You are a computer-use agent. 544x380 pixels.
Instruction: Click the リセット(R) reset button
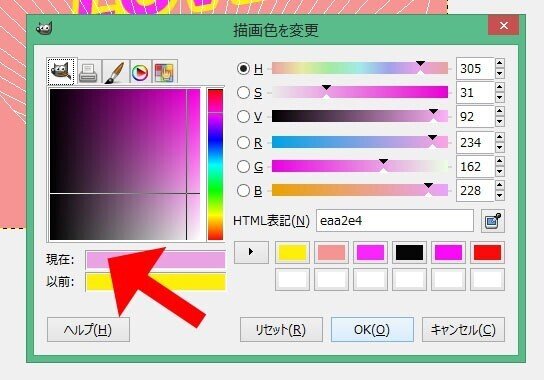[281, 329]
